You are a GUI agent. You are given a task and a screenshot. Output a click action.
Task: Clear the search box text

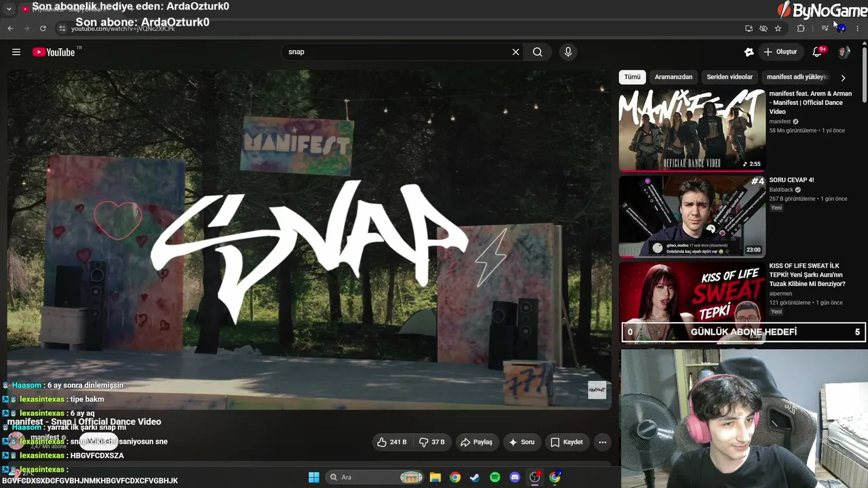pyautogui.click(x=515, y=52)
